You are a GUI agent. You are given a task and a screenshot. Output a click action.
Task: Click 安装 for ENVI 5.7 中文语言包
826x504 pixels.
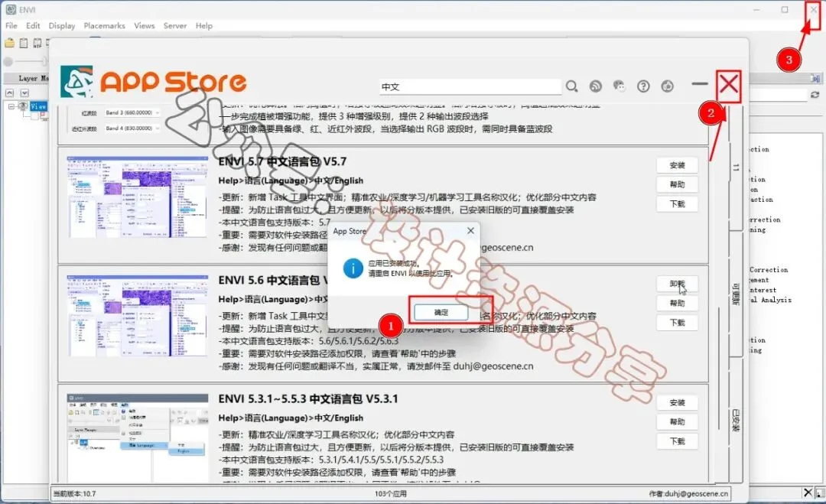coord(677,165)
